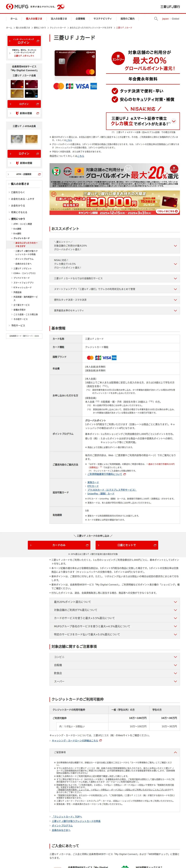Open 会員のみなさまへ bottom link
The width and height of the screenshot is (186, 868).
click(61, 830)
